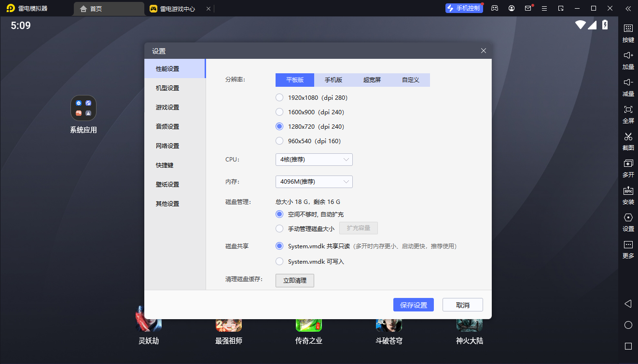
Task: Take a screenshot with 截图 scissors icon
Action: (628, 137)
